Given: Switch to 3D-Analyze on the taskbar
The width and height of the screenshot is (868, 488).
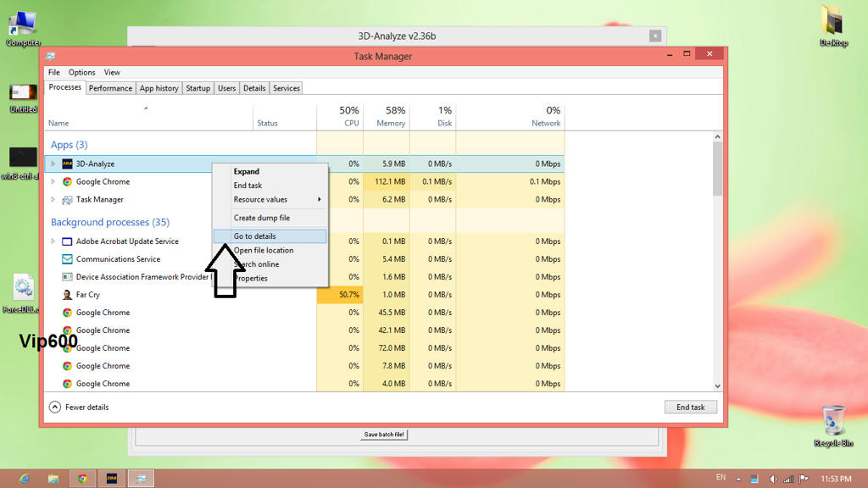Looking at the screenshot, I should [x=112, y=479].
